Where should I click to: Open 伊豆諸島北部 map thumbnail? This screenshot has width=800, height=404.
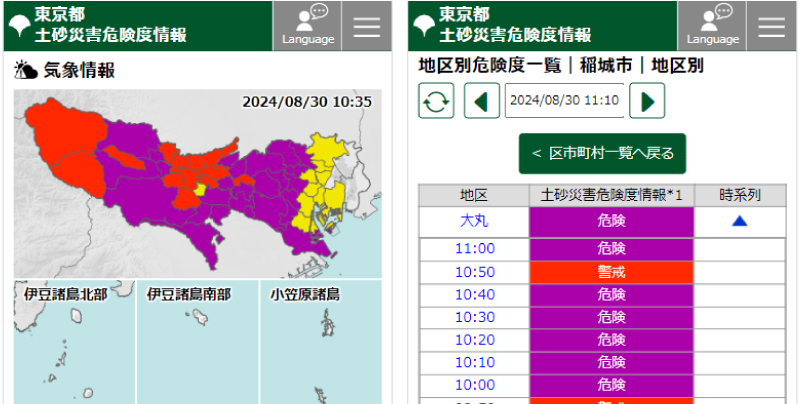[x=74, y=342]
